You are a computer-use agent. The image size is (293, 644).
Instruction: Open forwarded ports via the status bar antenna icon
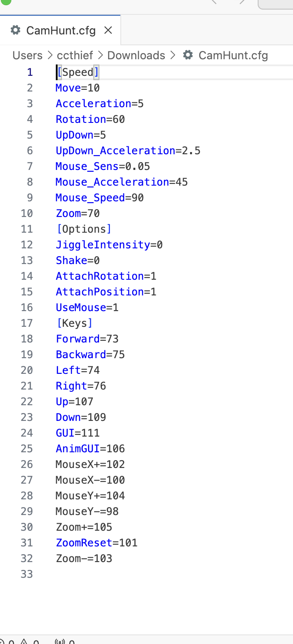pos(60,641)
